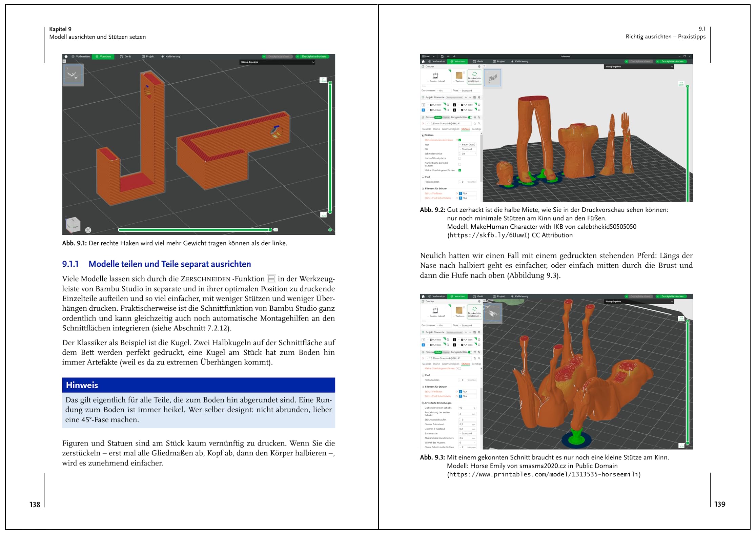The image size is (756, 535).
Task: Open the Typ dropdown showing Baum (auto) in Abb. 9.2
Action: coord(468,145)
